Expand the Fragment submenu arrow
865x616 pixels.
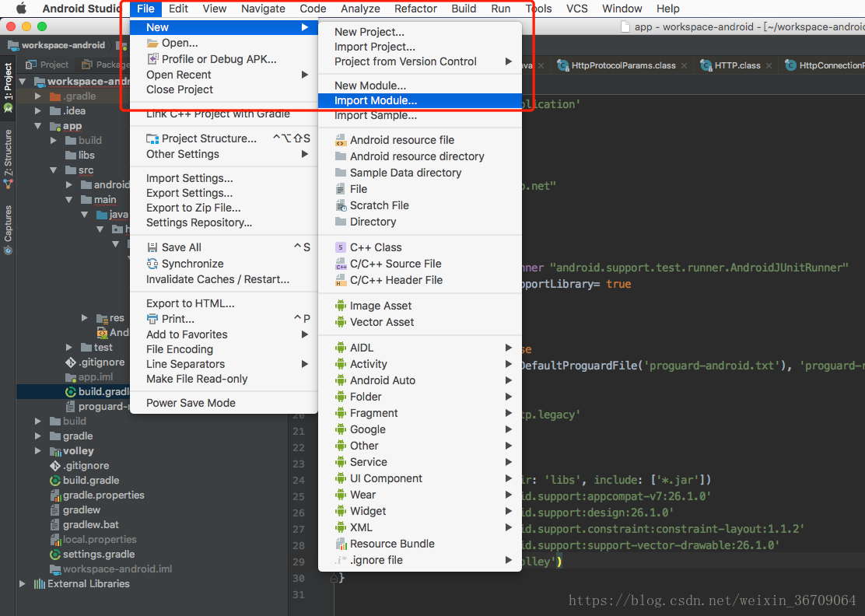(509, 413)
